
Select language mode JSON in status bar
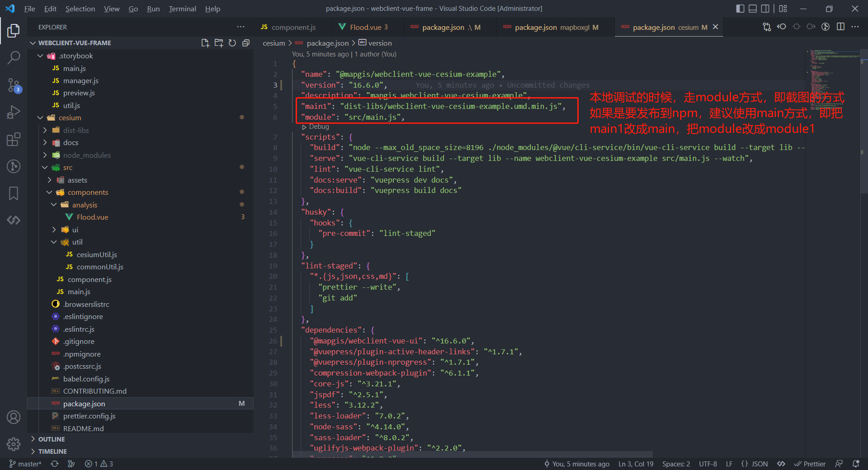click(x=755, y=464)
